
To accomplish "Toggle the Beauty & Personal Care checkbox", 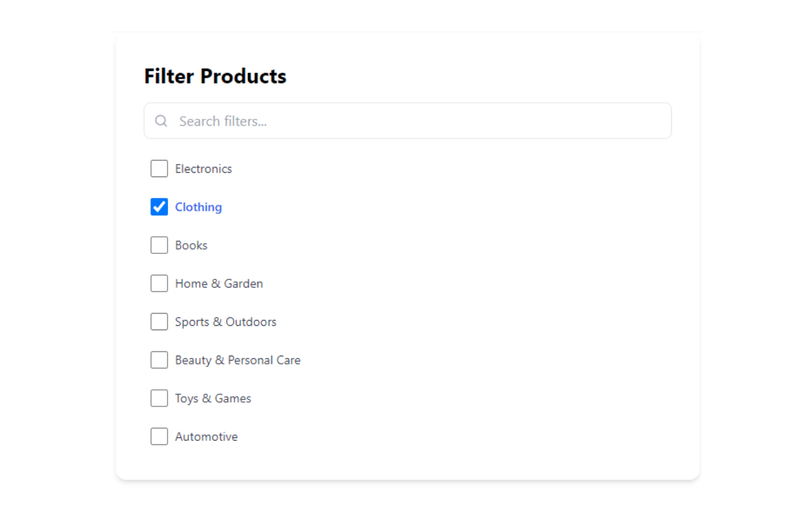I will pyautogui.click(x=159, y=360).
